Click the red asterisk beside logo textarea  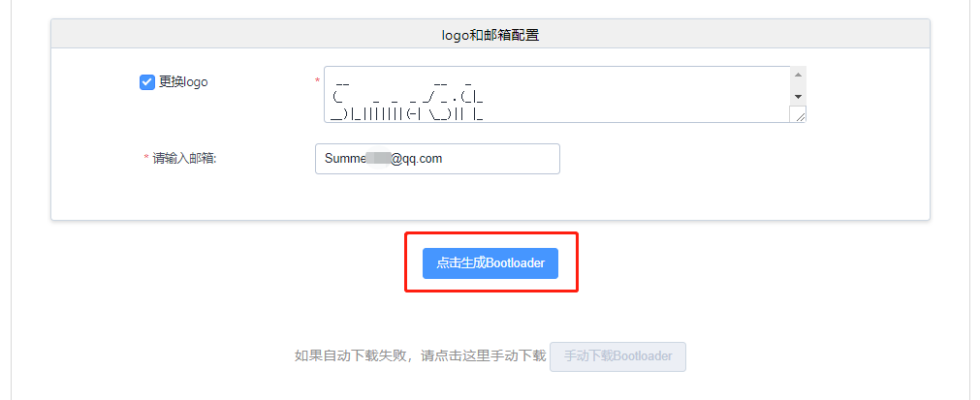(318, 80)
